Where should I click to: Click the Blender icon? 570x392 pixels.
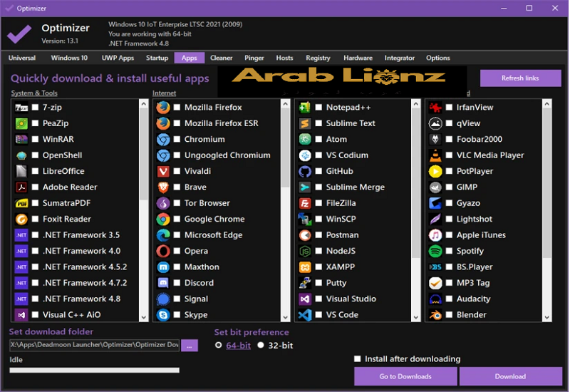tap(435, 315)
